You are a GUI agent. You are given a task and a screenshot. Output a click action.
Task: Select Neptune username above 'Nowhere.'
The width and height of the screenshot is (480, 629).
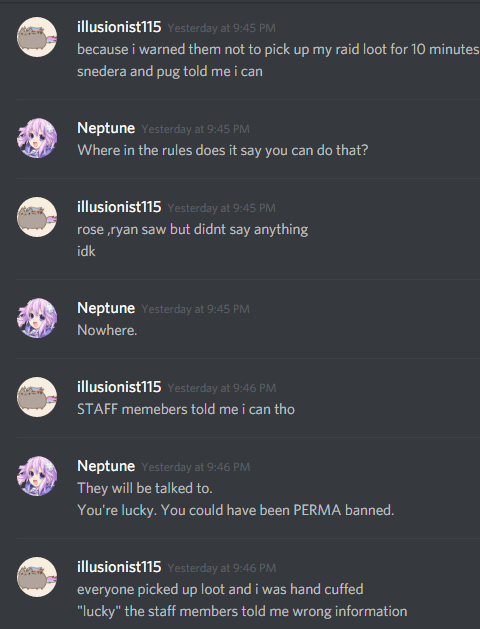tap(106, 308)
